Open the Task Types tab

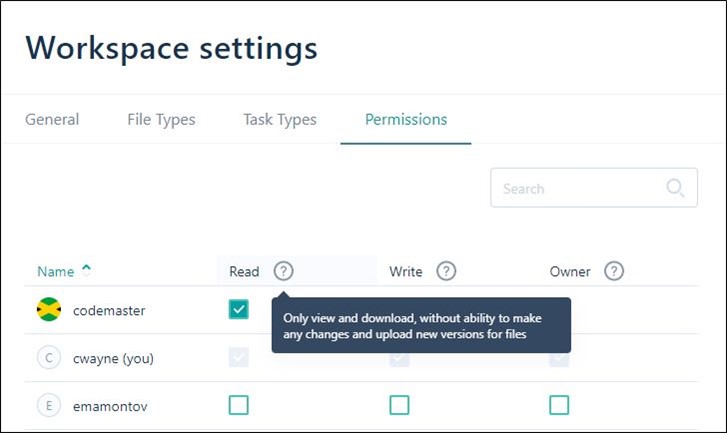[280, 119]
